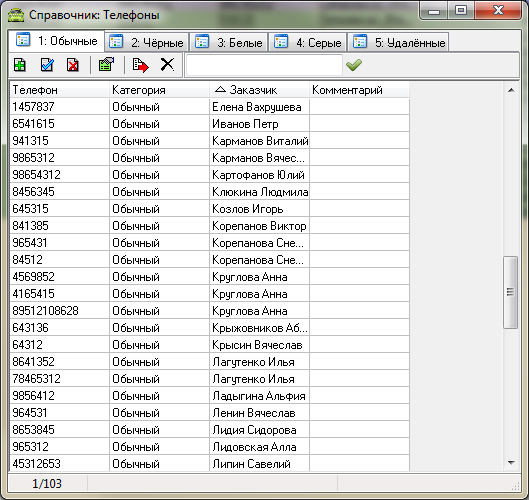Click the add record icon with green plus

click(20, 64)
